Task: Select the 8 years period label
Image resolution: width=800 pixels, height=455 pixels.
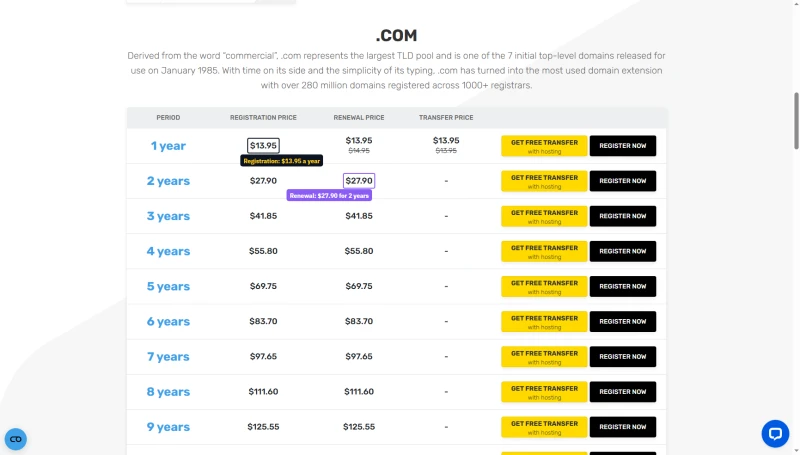Action: point(168,392)
